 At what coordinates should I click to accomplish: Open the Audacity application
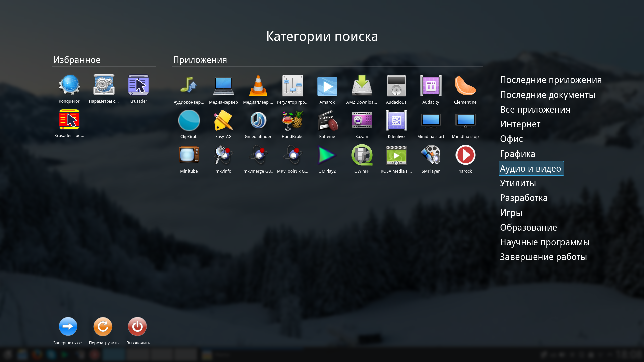[431, 86]
